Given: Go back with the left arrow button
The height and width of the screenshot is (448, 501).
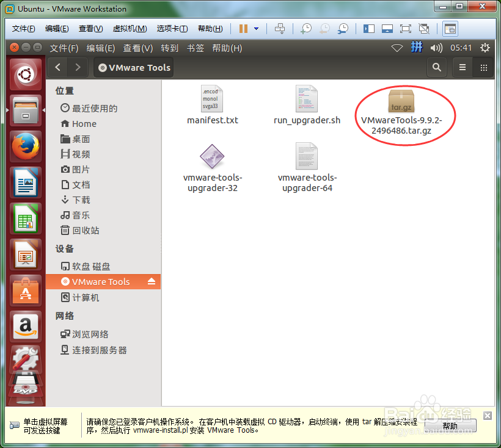Looking at the screenshot, I should tap(58, 67).
